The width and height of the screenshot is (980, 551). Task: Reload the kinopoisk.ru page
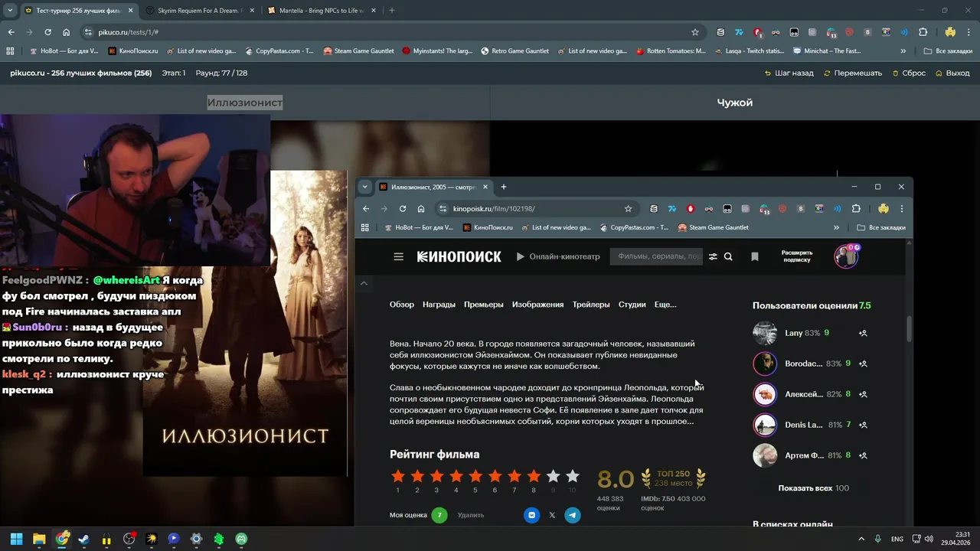(x=403, y=209)
